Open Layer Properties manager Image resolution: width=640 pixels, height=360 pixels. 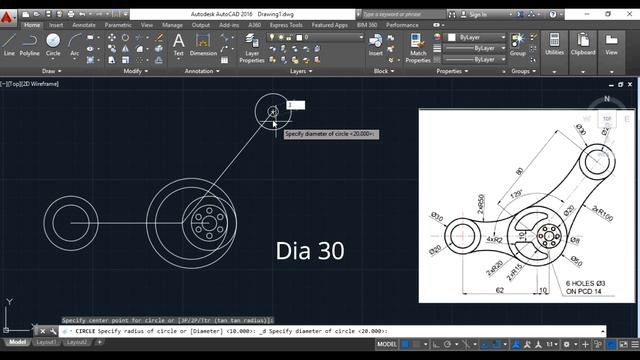(x=252, y=48)
